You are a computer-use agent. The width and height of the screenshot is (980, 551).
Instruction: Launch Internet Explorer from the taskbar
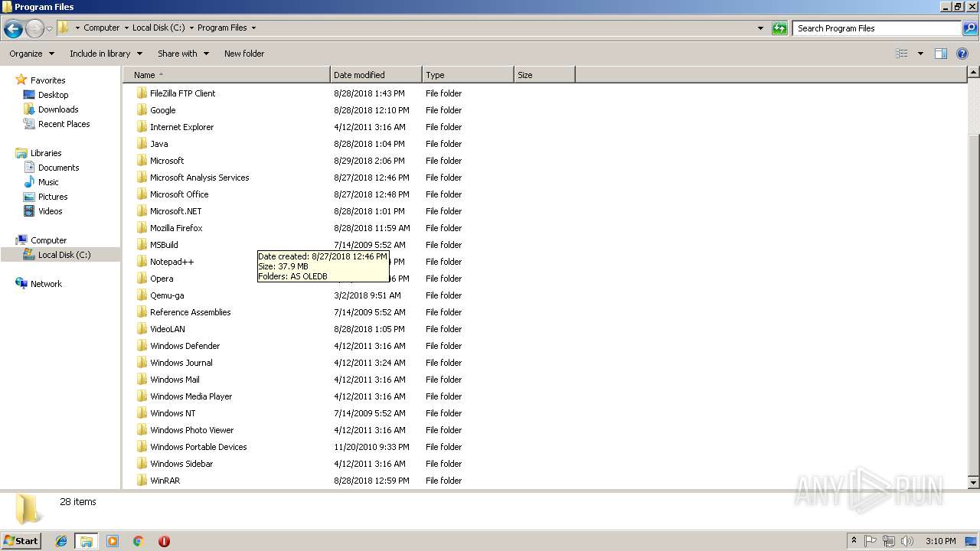[61, 541]
